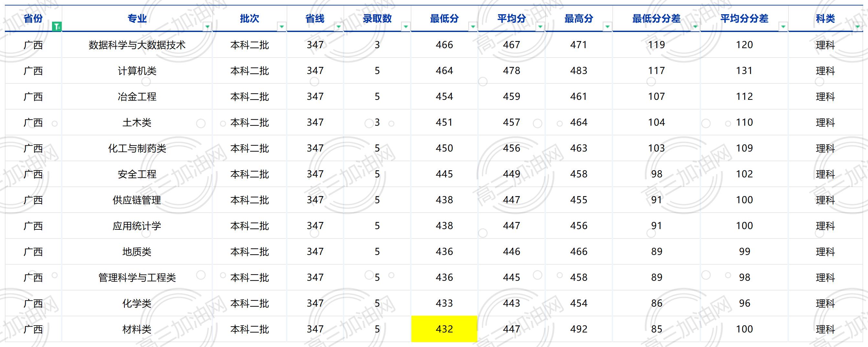Click the 平均分分差 value 96
868x347 pixels.
coord(744,303)
